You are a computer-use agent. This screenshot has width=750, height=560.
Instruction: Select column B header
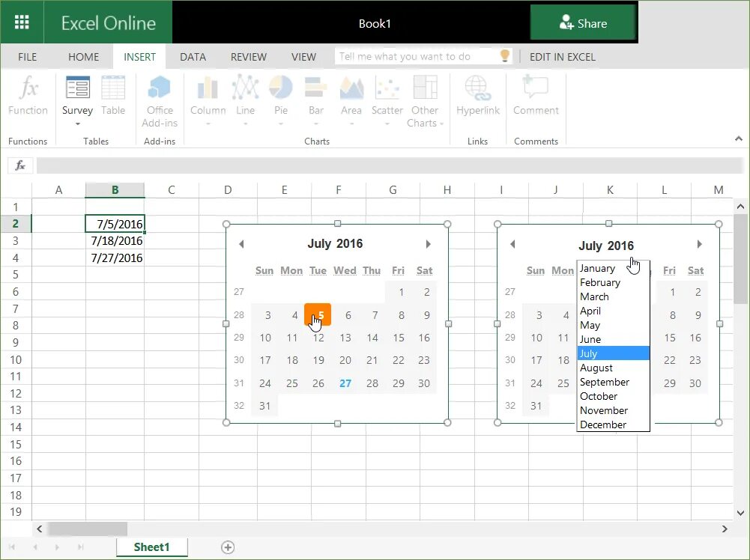click(x=115, y=189)
